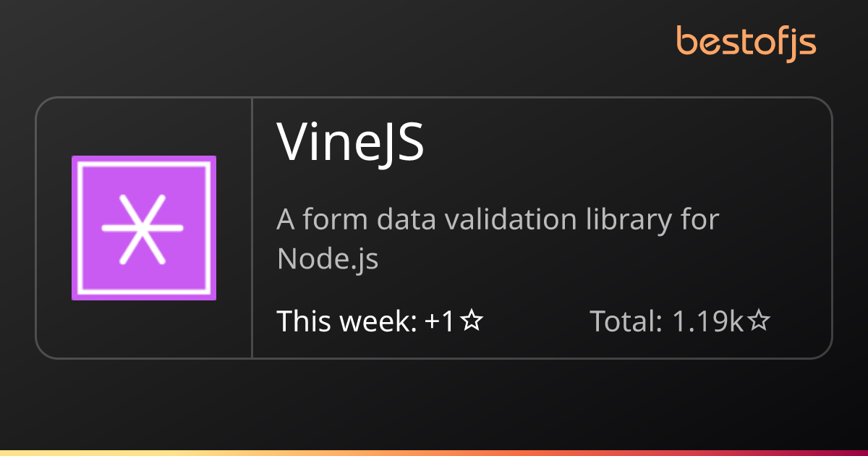
Task: Click the star icon after 1.19k
Action: coord(758,321)
